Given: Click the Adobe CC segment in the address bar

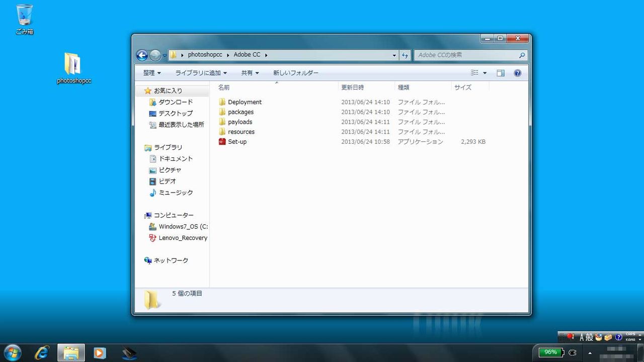Looking at the screenshot, I should pyautogui.click(x=247, y=55).
